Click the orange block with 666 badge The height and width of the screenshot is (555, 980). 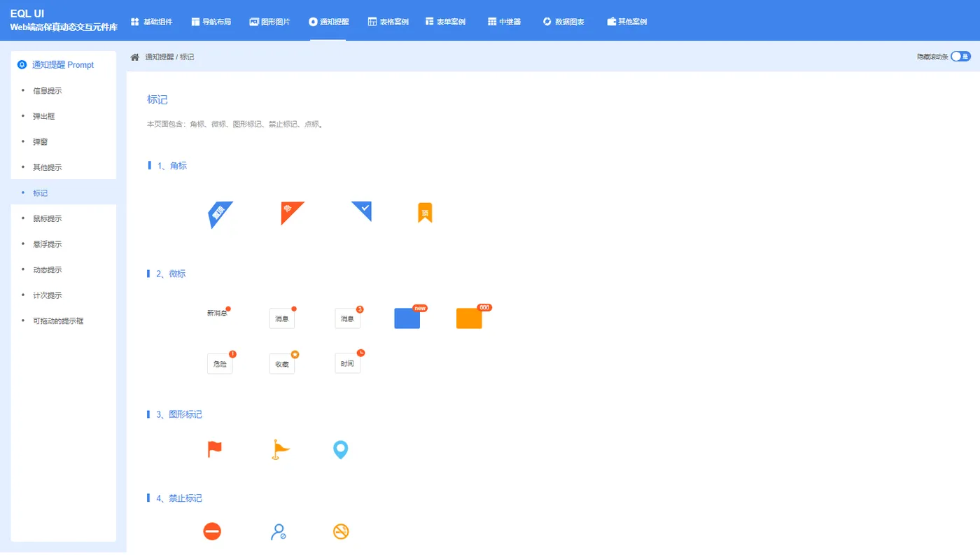coord(469,318)
